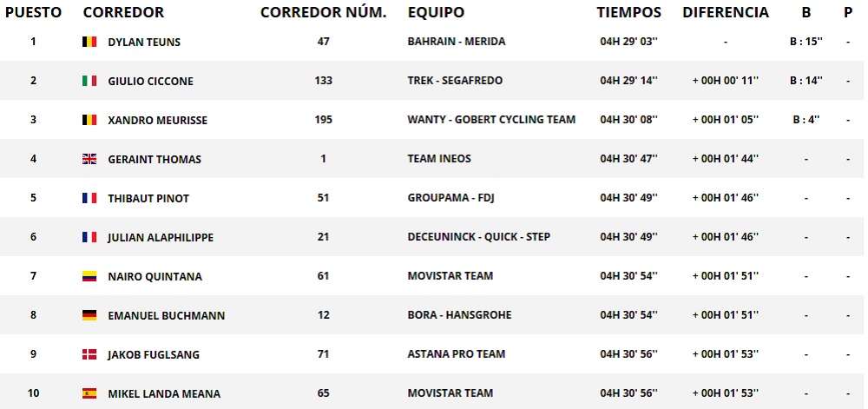Click the Colombian flag beside Nairo Quintana
The width and height of the screenshot is (868, 409).
[x=89, y=276]
